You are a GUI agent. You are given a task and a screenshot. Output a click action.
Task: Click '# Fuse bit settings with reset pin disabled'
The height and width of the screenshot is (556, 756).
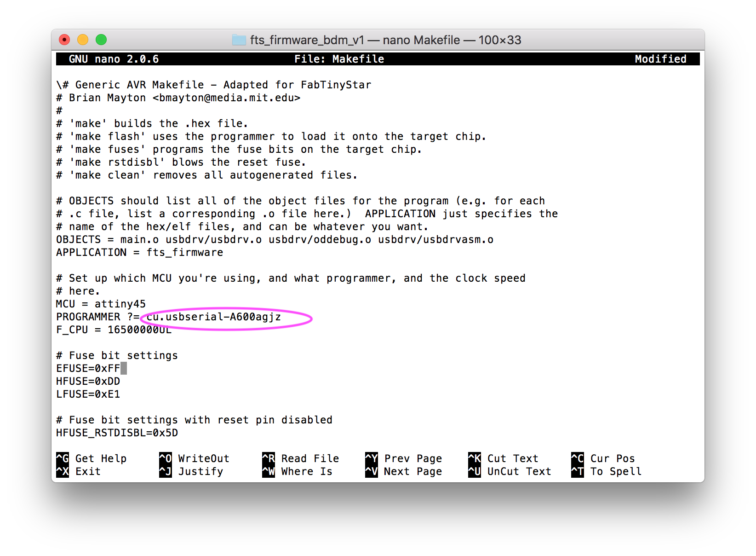click(x=195, y=420)
